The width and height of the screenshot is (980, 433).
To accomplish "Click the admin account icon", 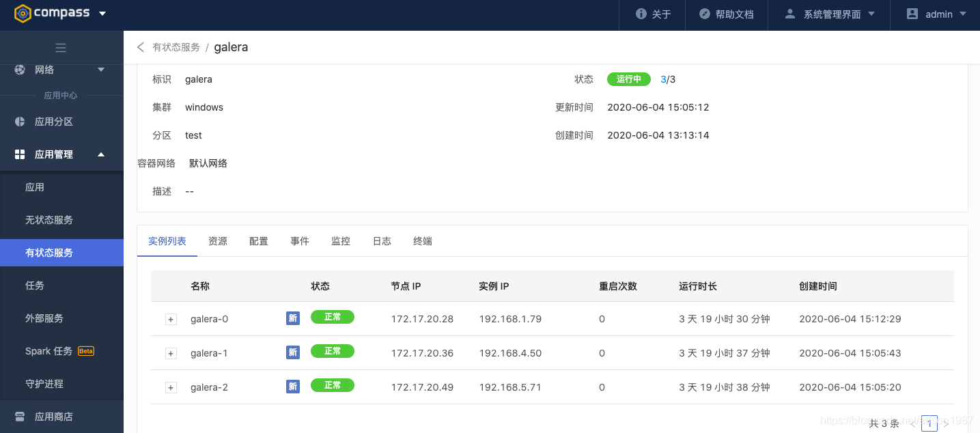I will coord(912,14).
